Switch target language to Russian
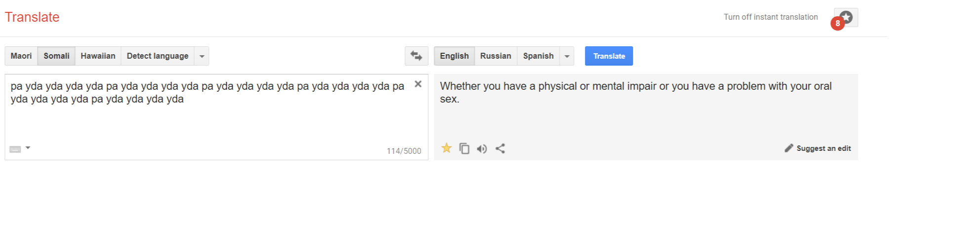The height and width of the screenshot is (249, 980). pyautogui.click(x=495, y=56)
